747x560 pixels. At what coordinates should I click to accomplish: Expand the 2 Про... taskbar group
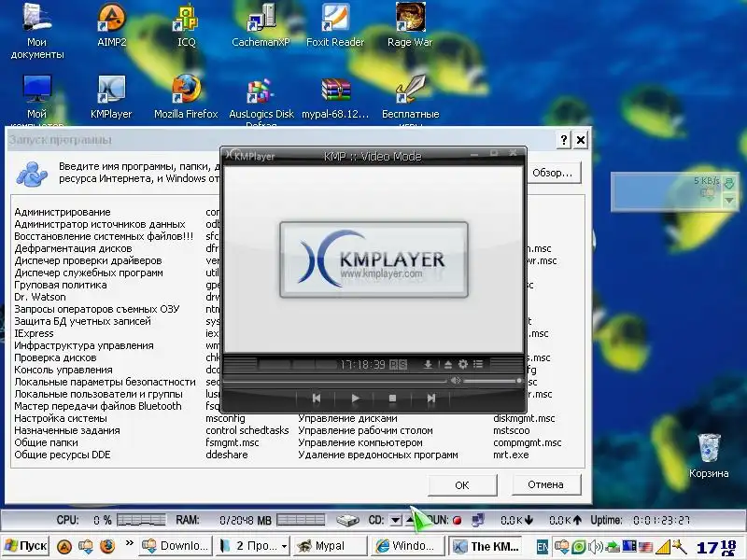252,546
